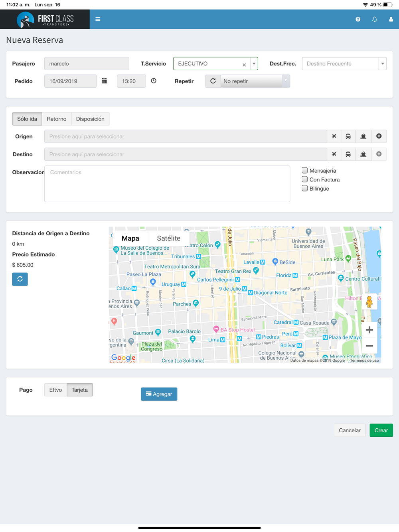Add a stop with Origen plus icon

(379, 136)
